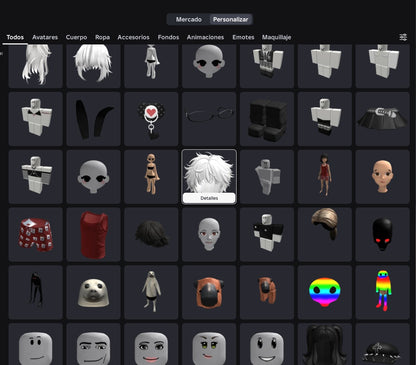The height and width of the screenshot is (365, 416).
Task: Select the striped shirt torso item
Action: tap(36, 177)
